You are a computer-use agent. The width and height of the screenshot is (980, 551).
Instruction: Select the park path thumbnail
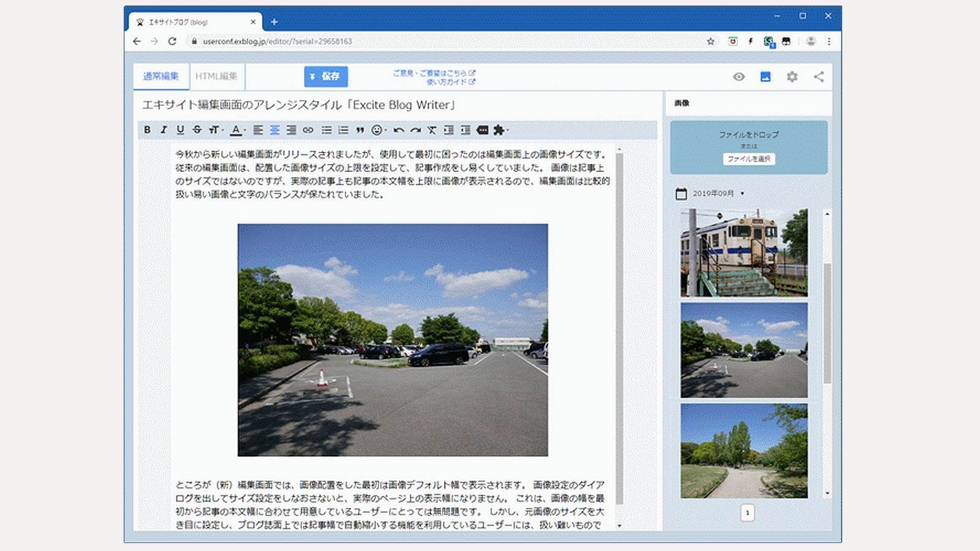coord(744,451)
